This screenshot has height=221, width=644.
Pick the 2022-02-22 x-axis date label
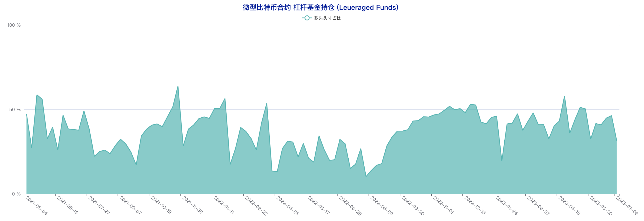[x=256, y=206]
